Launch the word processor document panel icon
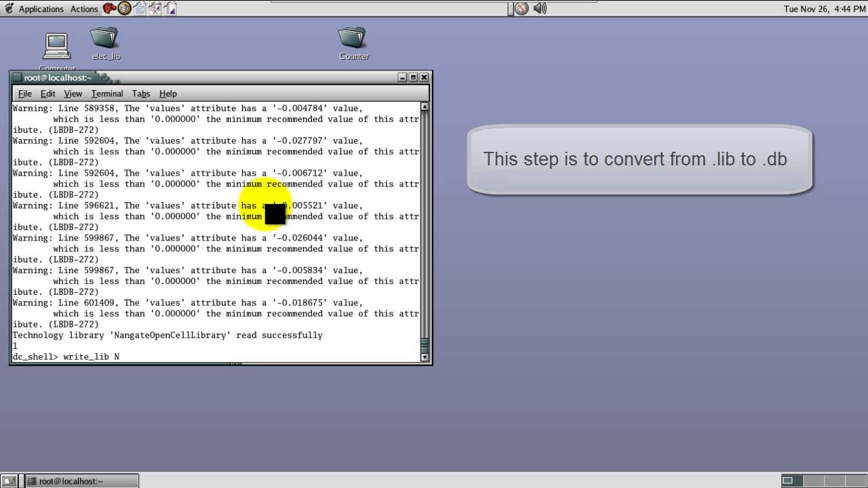This screenshot has height=488, width=868. pyautogui.click(x=140, y=8)
